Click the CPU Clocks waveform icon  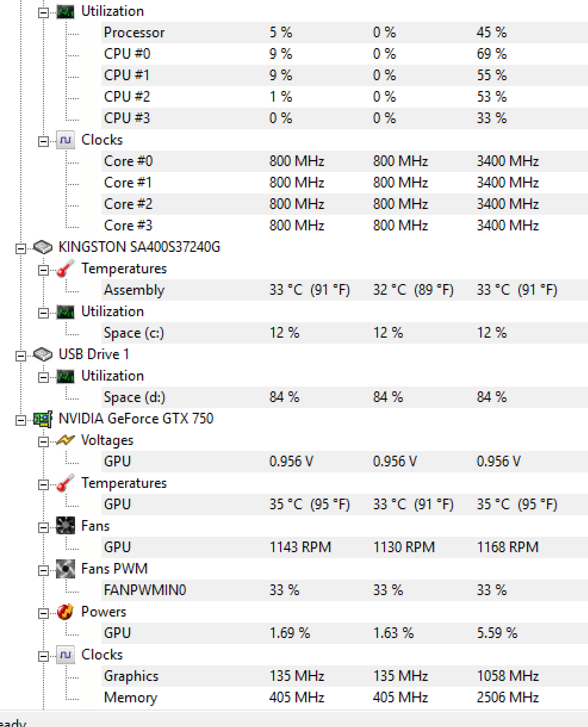click(x=65, y=140)
